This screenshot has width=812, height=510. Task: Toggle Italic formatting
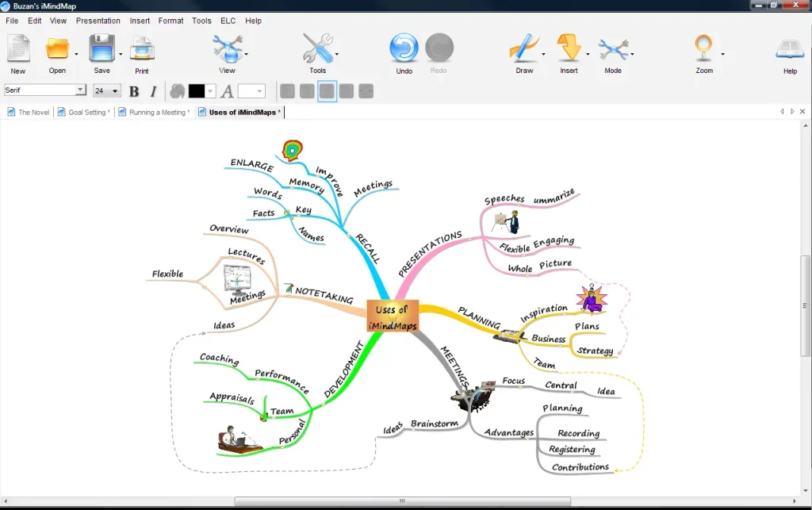point(153,91)
